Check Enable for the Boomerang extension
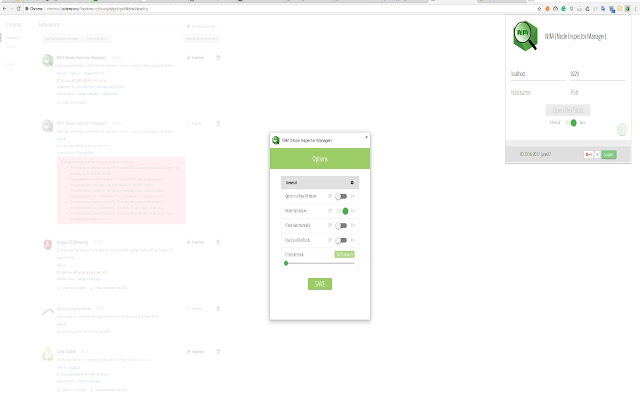Screen dimensions: 640x400 pos(189,309)
